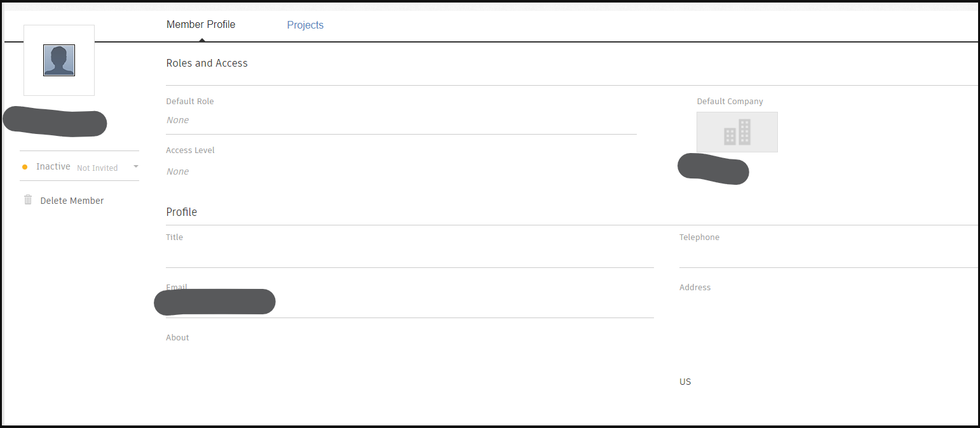Click the Roles and Access heading
This screenshot has height=428, width=980.
click(x=207, y=64)
